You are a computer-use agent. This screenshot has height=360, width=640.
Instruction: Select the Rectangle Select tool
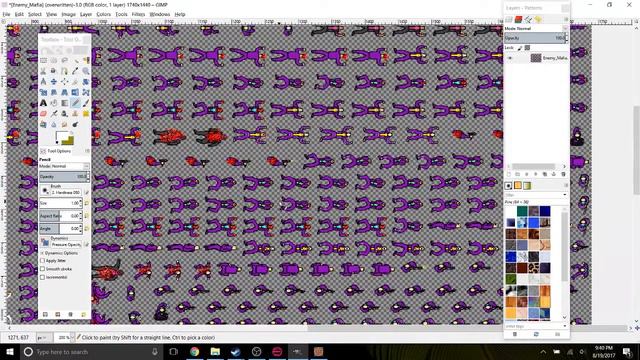click(x=43, y=60)
